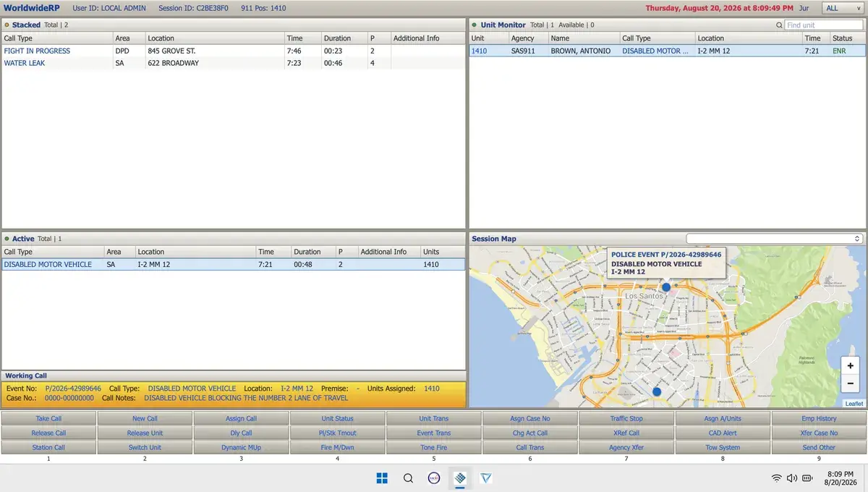Click the Traffic Stop button
Screen dimensions: 868x492
click(626, 418)
